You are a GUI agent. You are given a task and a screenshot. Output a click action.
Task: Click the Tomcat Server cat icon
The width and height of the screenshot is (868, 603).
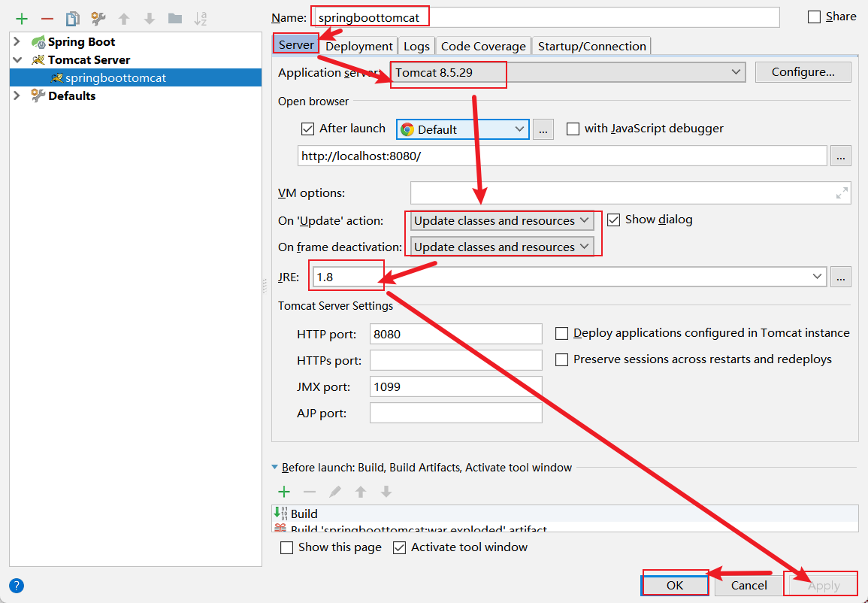pyautogui.click(x=38, y=60)
